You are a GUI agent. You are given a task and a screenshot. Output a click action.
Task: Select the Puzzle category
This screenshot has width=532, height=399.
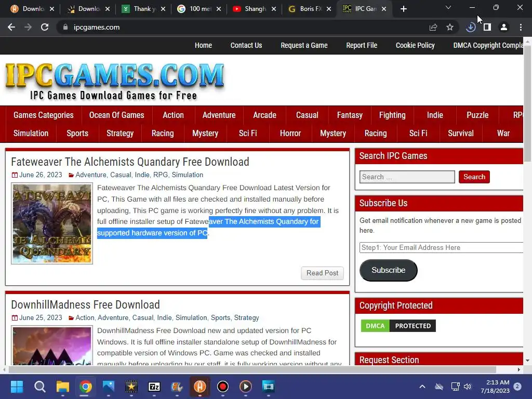point(477,115)
